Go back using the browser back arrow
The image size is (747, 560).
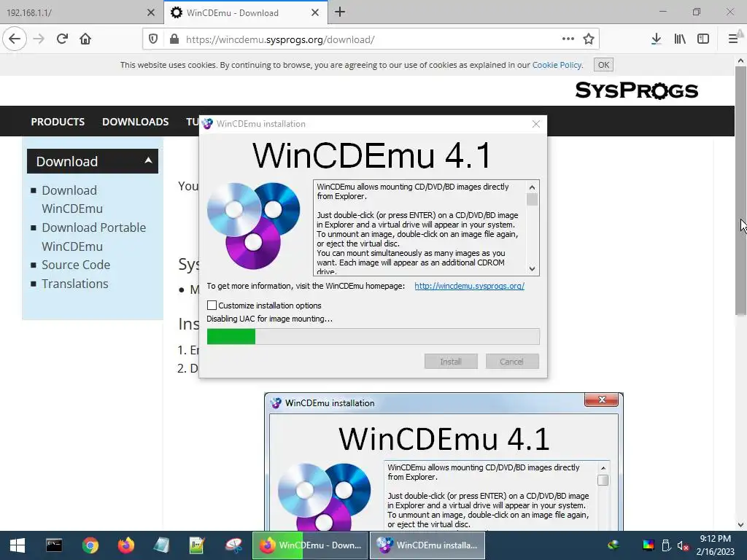point(15,39)
